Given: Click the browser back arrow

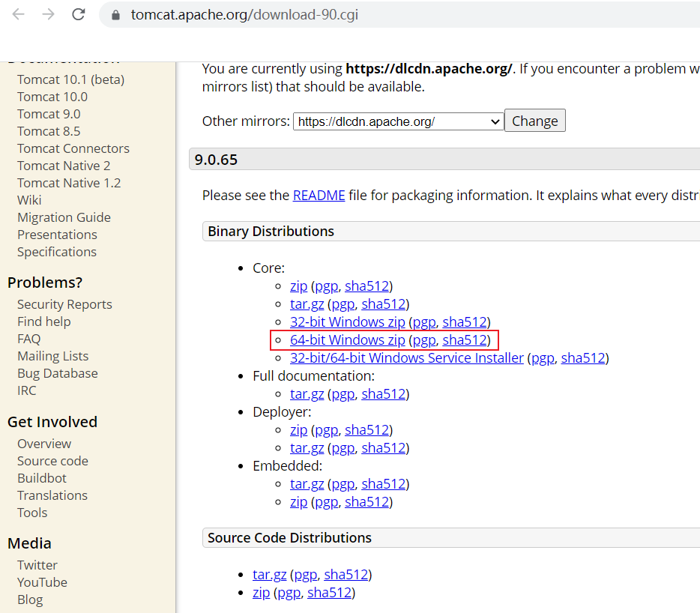Looking at the screenshot, I should click(x=18, y=14).
